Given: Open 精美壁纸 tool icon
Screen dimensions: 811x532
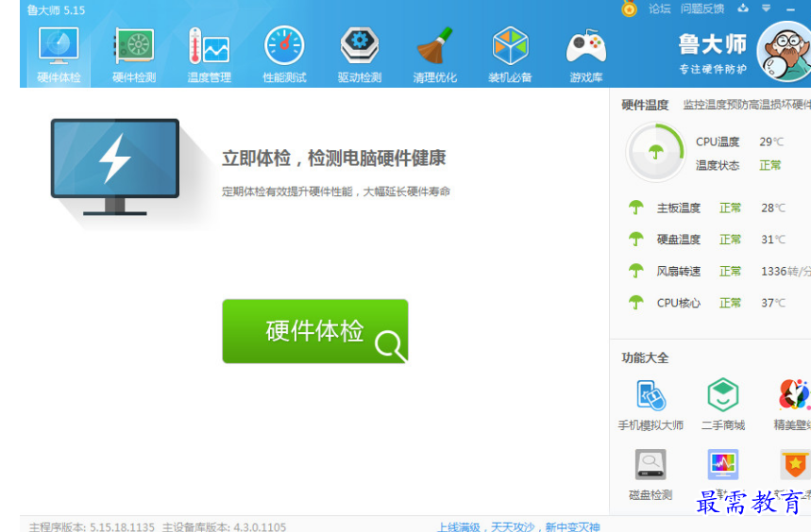Looking at the screenshot, I should point(794,394).
